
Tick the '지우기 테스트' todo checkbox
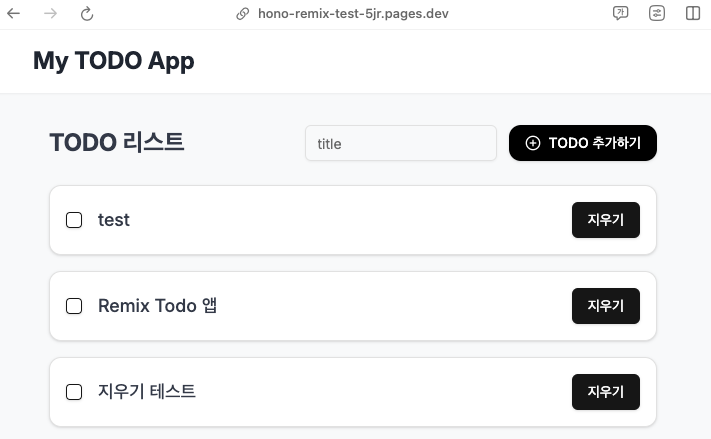click(74, 392)
